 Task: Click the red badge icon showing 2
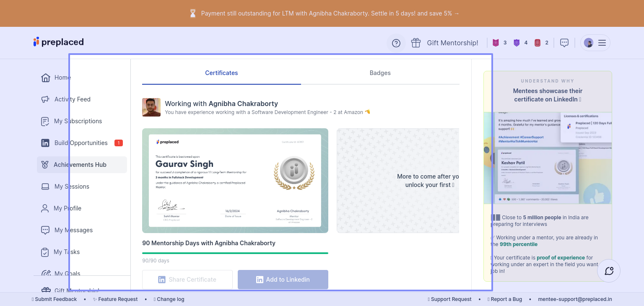(x=538, y=43)
